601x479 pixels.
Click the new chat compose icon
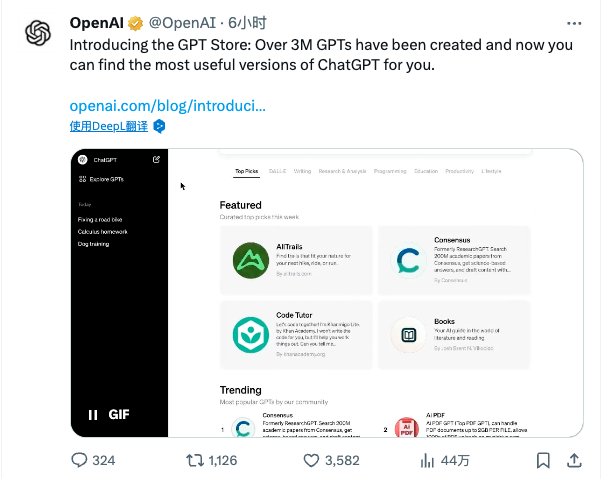(x=156, y=159)
